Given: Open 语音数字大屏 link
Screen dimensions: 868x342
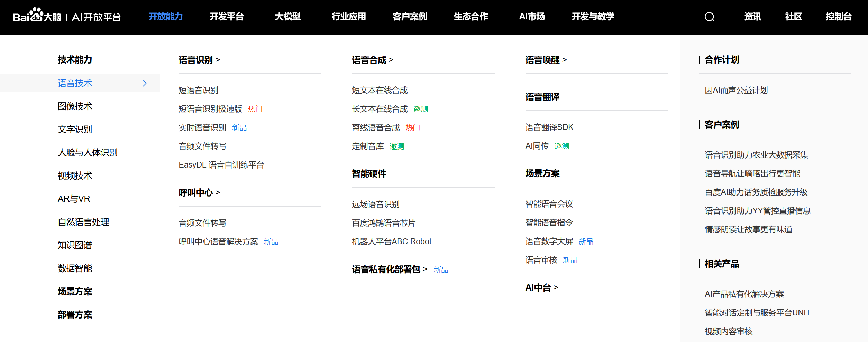Looking at the screenshot, I should coord(549,241).
